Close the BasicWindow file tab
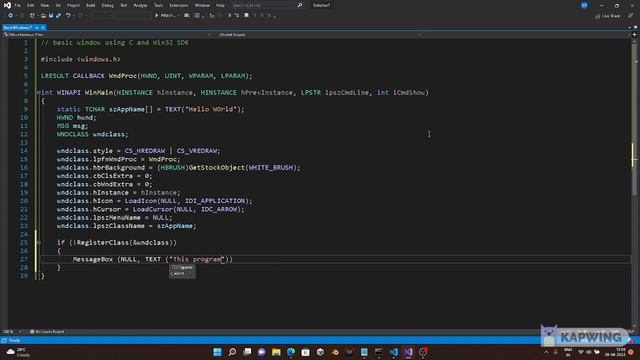 coord(43,27)
